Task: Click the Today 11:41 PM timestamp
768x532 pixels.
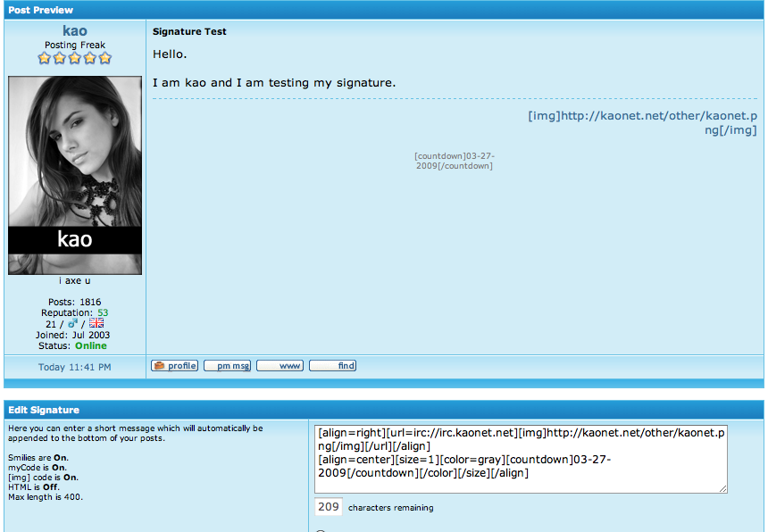Action: pos(75,367)
